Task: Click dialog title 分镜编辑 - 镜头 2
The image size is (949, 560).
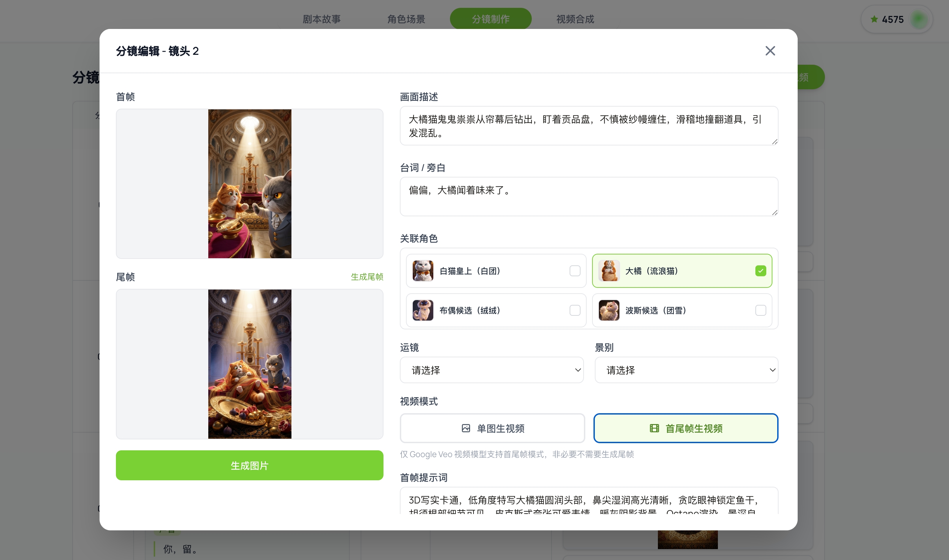Action: click(157, 51)
